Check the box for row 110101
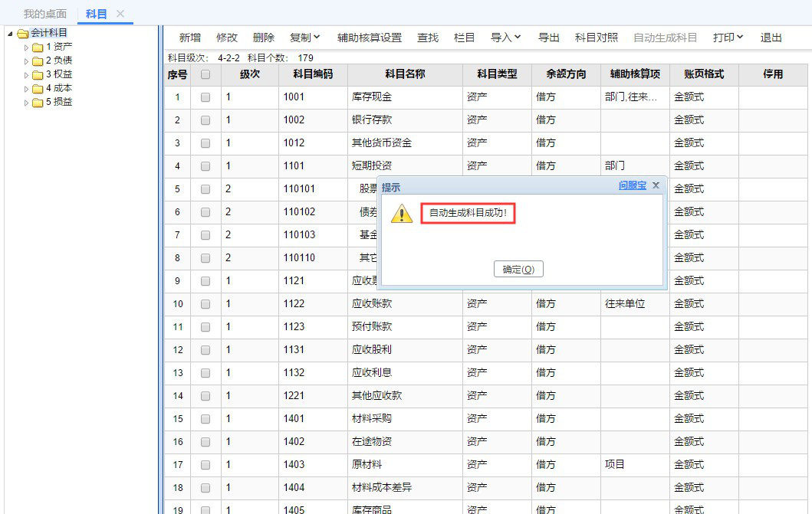The height and width of the screenshot is (514, 812). tap(205, 189)
